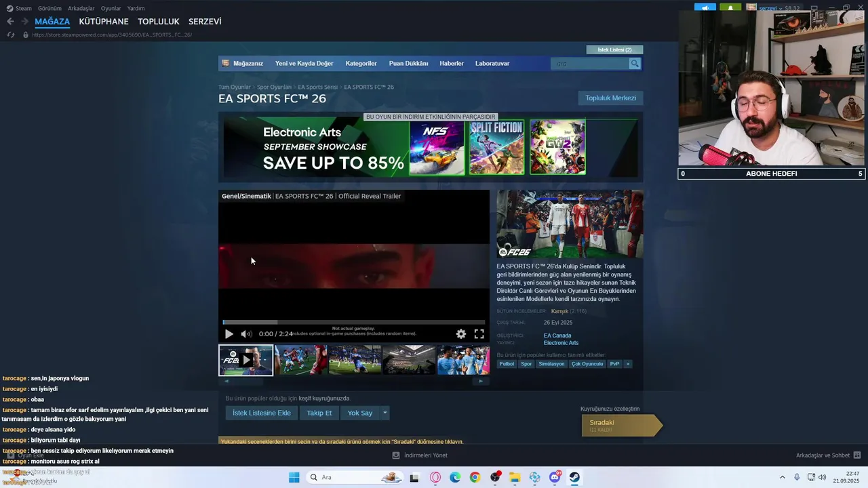
Task: Go back with the left arrow
Action: pyautogui.click(x=10, y=22)
